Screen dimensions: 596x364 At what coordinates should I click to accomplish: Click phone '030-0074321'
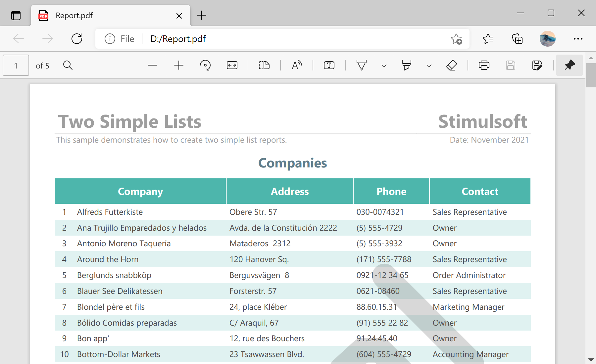pos(380,212)
